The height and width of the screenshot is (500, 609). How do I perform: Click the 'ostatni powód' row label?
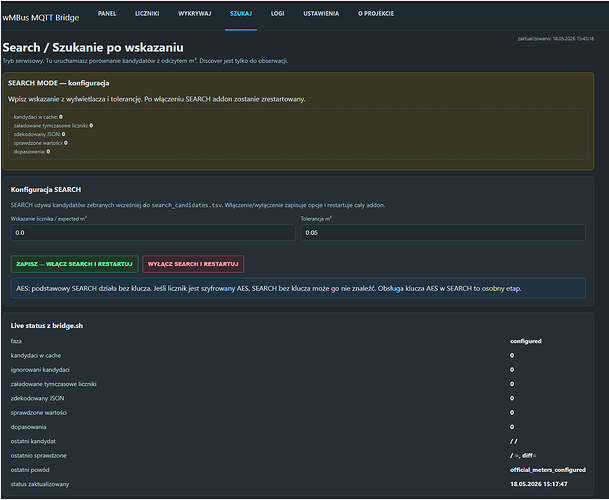[30, 470]
